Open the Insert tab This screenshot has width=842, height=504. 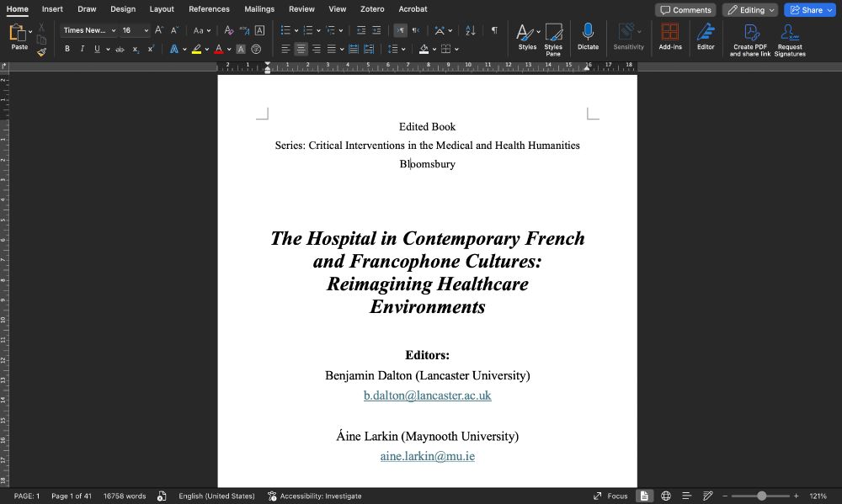pyautogui.click(x=52, y=9)
